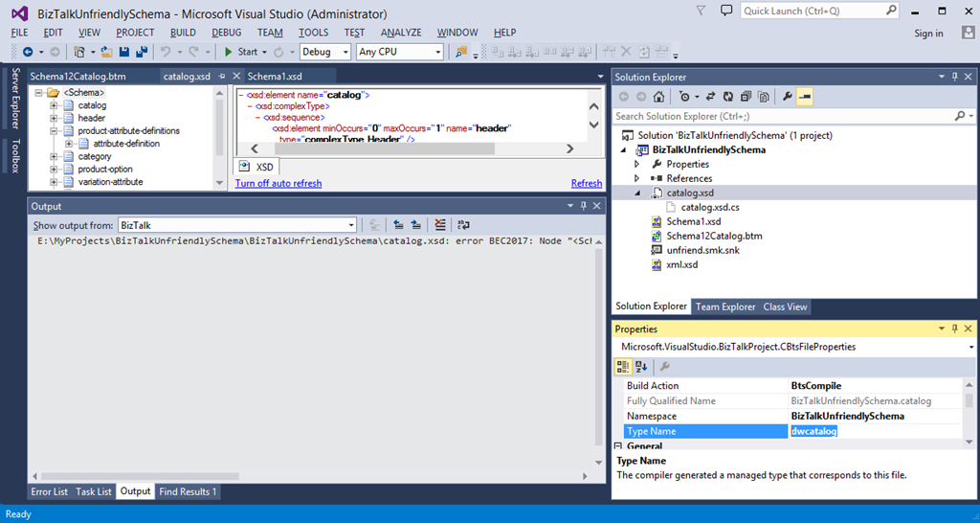Click the Undo toolbar icon
Image resolution: width=980 pixels, height=523 pixels.
[166, 52]
